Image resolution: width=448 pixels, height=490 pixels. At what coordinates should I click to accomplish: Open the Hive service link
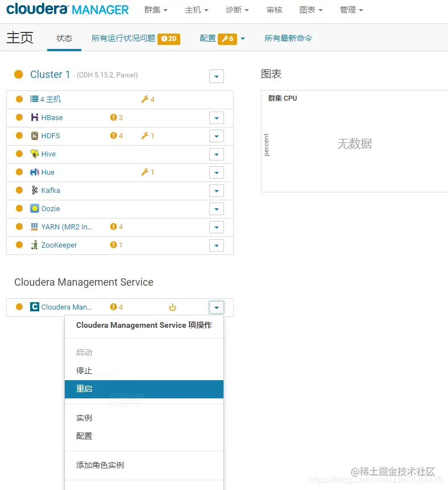click(48, 154)
